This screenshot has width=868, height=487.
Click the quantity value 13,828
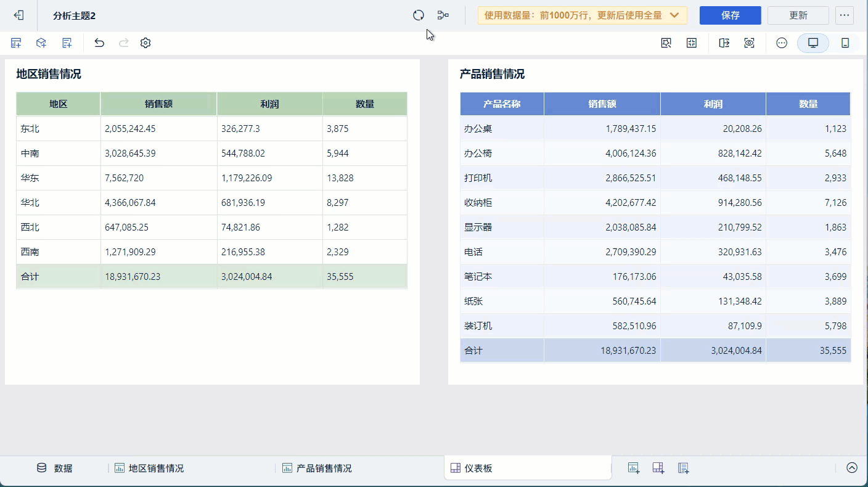point(340,178)
